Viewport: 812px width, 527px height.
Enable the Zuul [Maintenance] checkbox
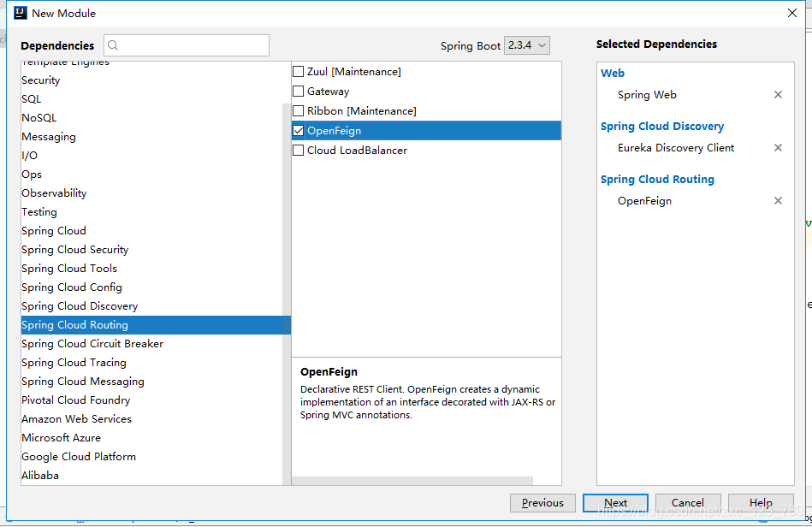tap(299, 72)
